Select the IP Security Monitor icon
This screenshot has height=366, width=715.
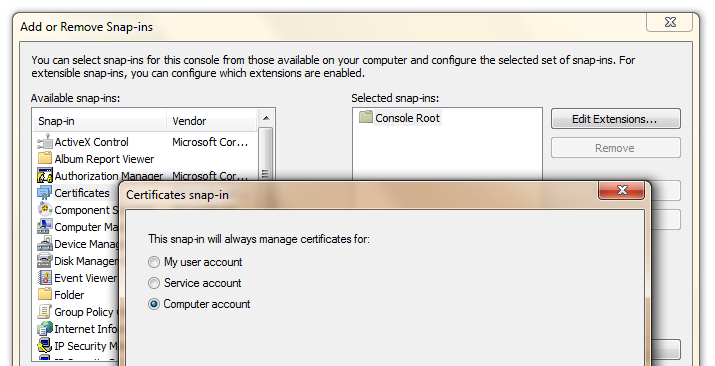(x=45, y=345)
